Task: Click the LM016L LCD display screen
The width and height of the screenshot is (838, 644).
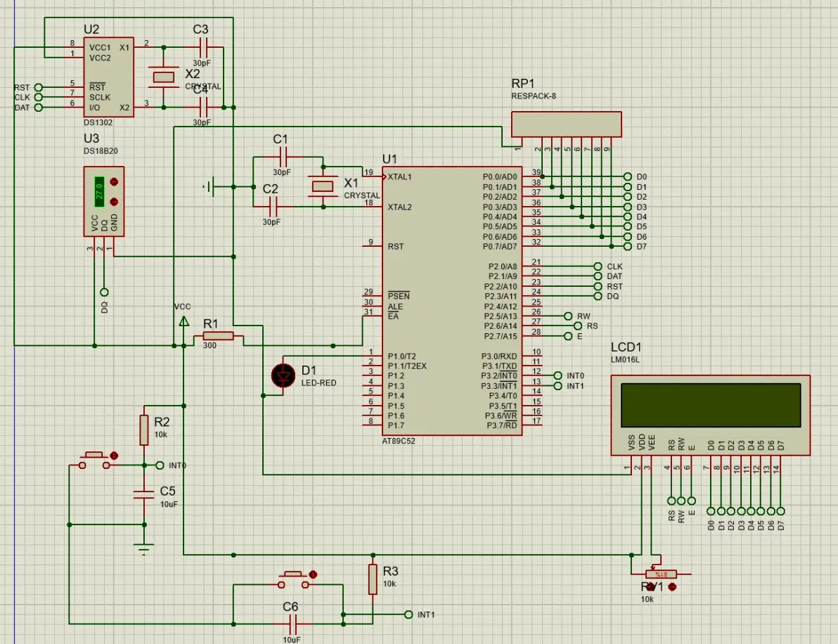Action: (x=710, y=405)
